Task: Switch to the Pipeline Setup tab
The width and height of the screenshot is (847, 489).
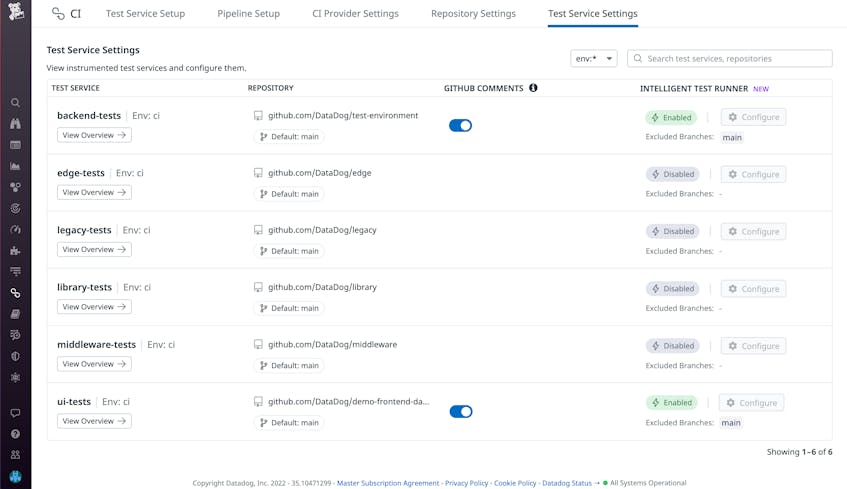Action: tap(248, 14)
